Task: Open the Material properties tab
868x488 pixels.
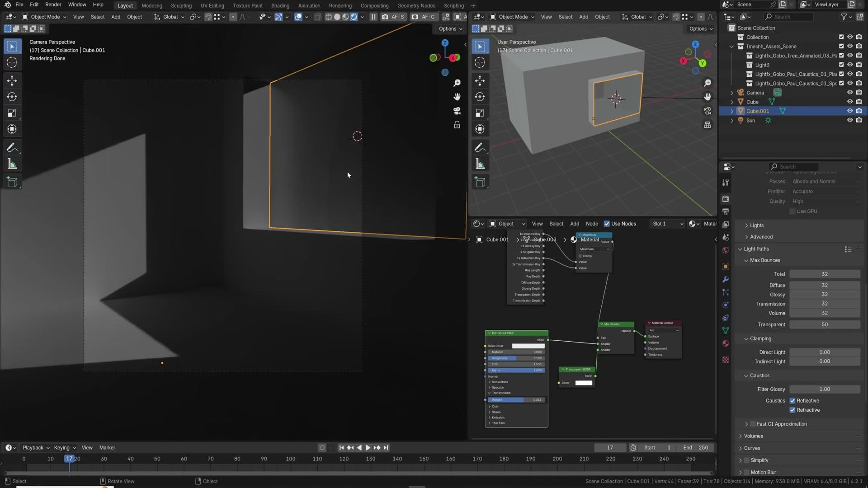Action: pyautogui.click(x=726, y=343)
